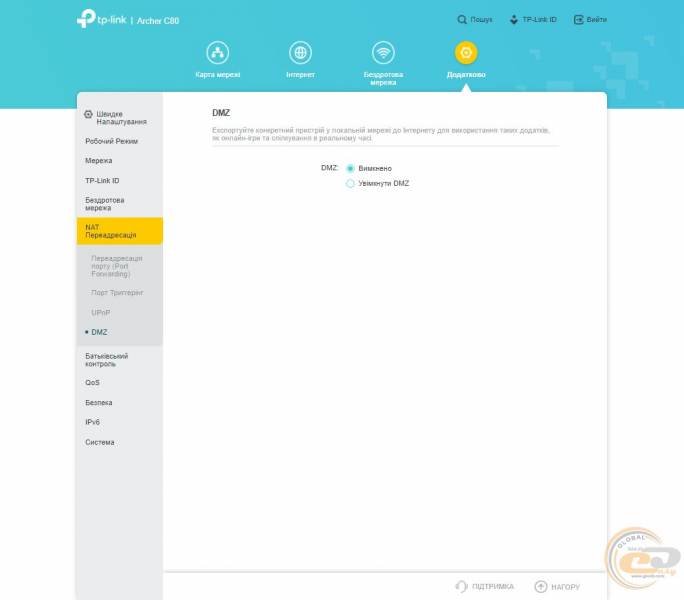The width and height of the screenshot is (684, 600).
Task: Select the DMZ submenu item
Action: pos(99,333)
